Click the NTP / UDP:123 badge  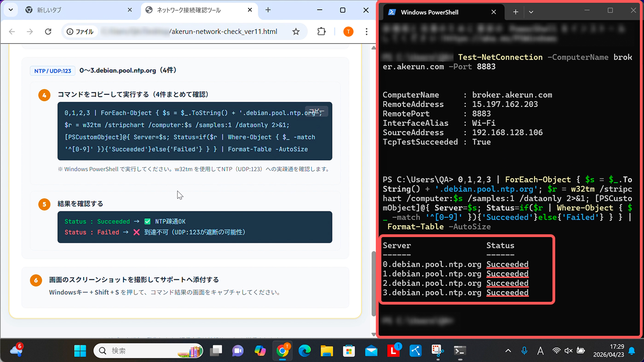click(x=52, y=71)
